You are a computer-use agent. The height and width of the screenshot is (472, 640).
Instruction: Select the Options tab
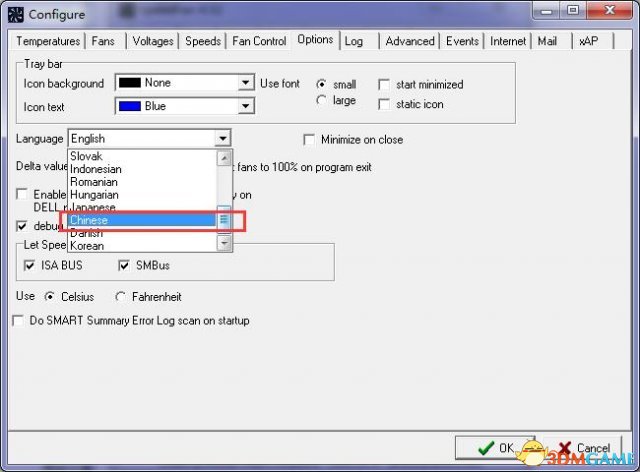[x=315, y=40]
